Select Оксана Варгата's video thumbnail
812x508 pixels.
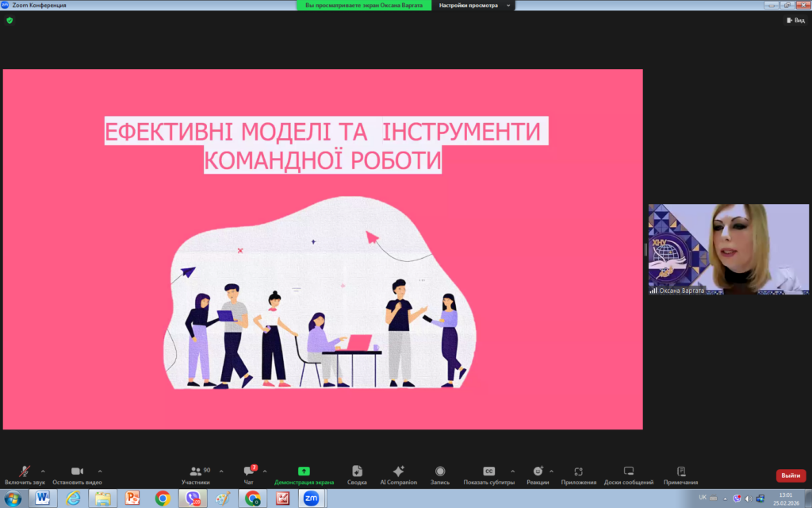(728, 248)
